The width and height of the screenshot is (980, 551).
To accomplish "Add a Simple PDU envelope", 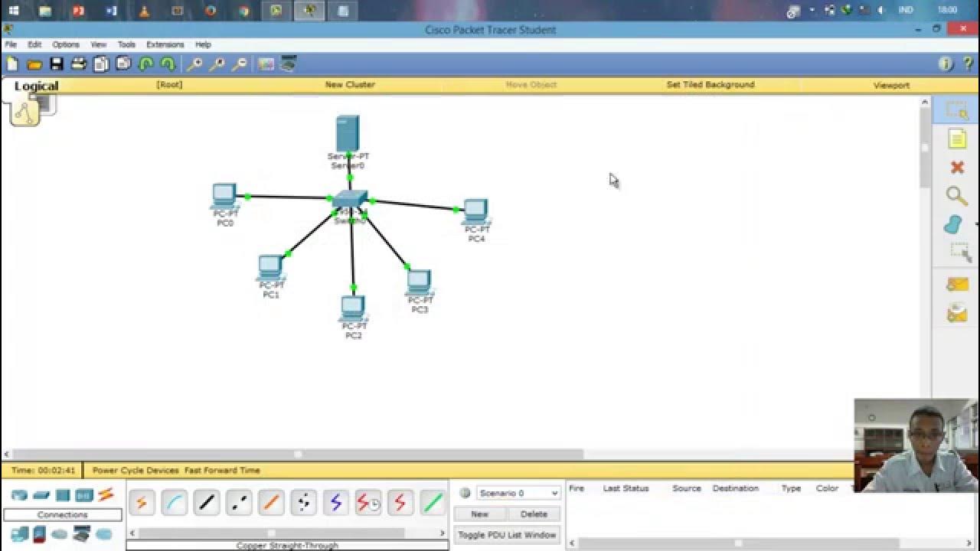I will pyautogui.click(x=957, y=284).
